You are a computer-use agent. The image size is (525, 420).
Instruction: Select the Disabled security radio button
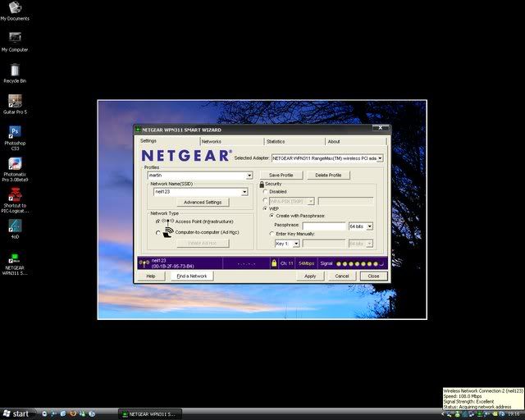coord(266,191)
